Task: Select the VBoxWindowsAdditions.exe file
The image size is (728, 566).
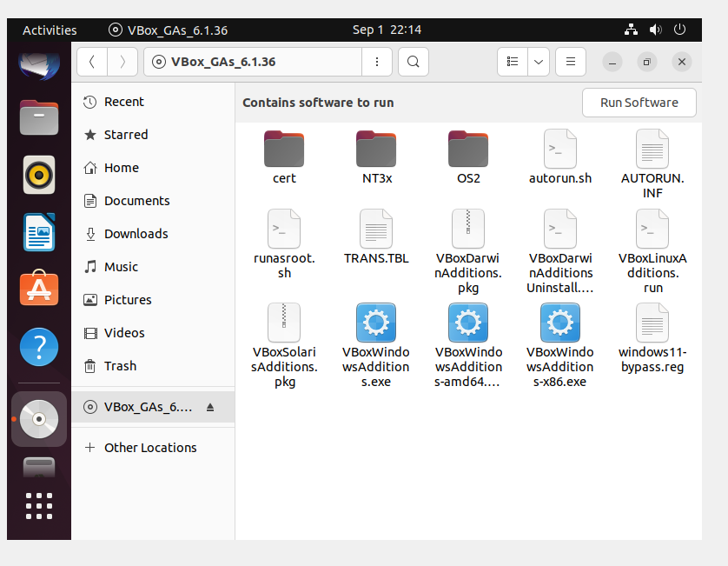Action: [x=376, y=346]
